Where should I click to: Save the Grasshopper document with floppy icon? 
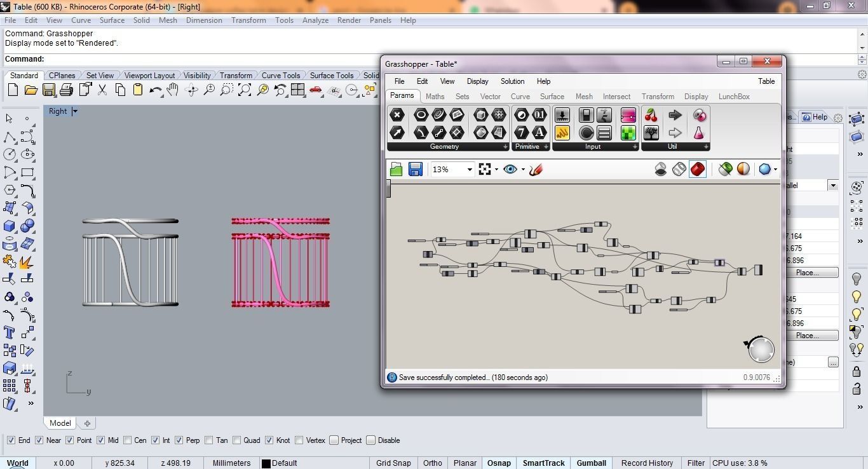[x=416, y=169]
